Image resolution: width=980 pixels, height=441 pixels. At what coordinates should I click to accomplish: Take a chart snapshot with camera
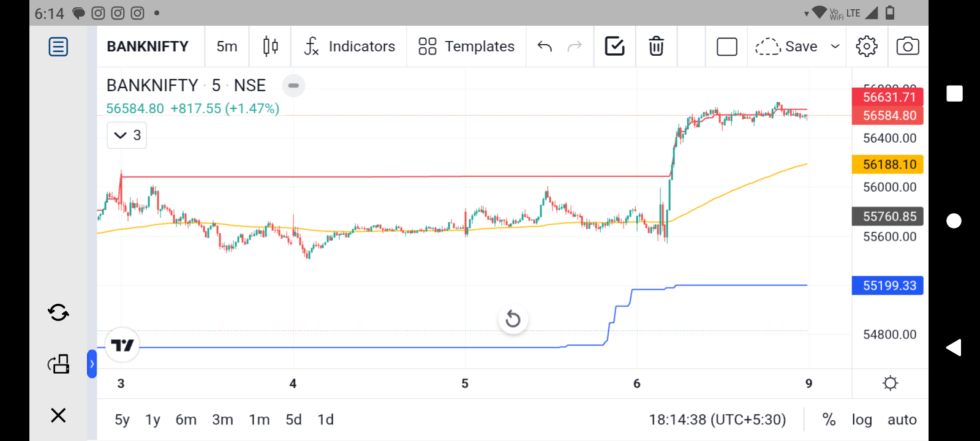908,47
